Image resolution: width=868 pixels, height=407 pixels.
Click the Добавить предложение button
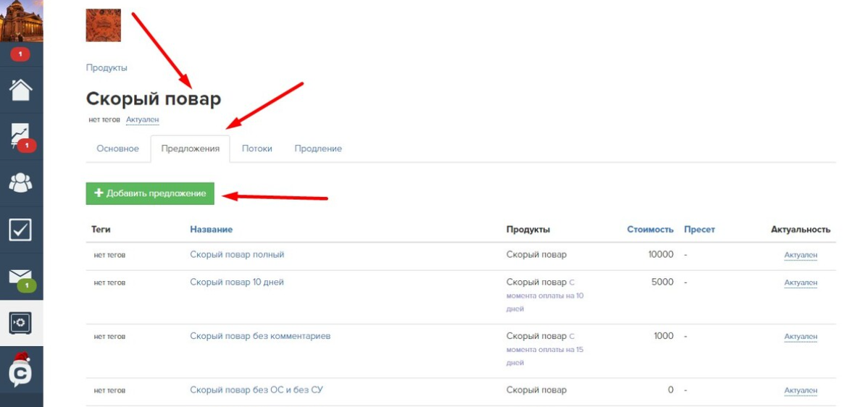[150, 193]
